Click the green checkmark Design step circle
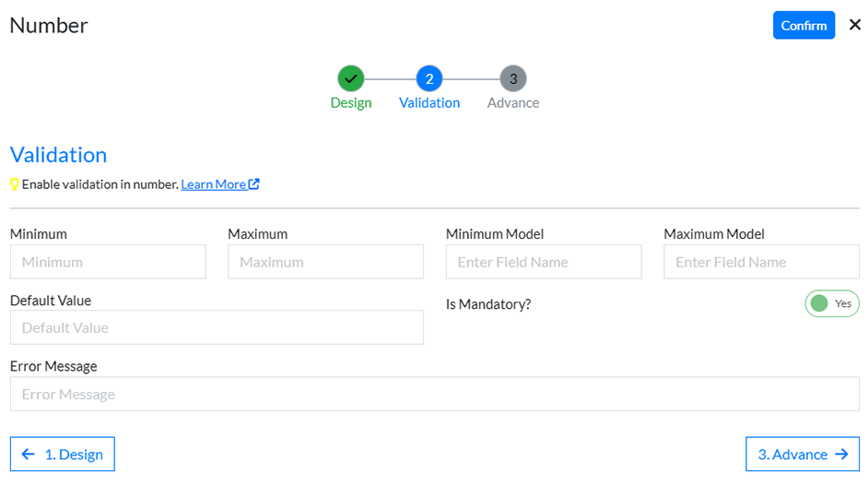This screenshot has height=485, width=868. click(350, 78)
